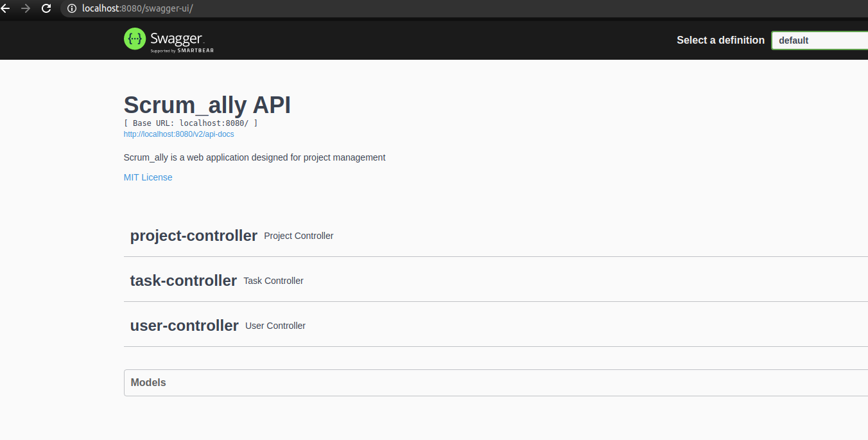This screenshot has height=440, width=868.
Task: Open the MIT License link
Action: pyautogui.click(x=148, y=177)
